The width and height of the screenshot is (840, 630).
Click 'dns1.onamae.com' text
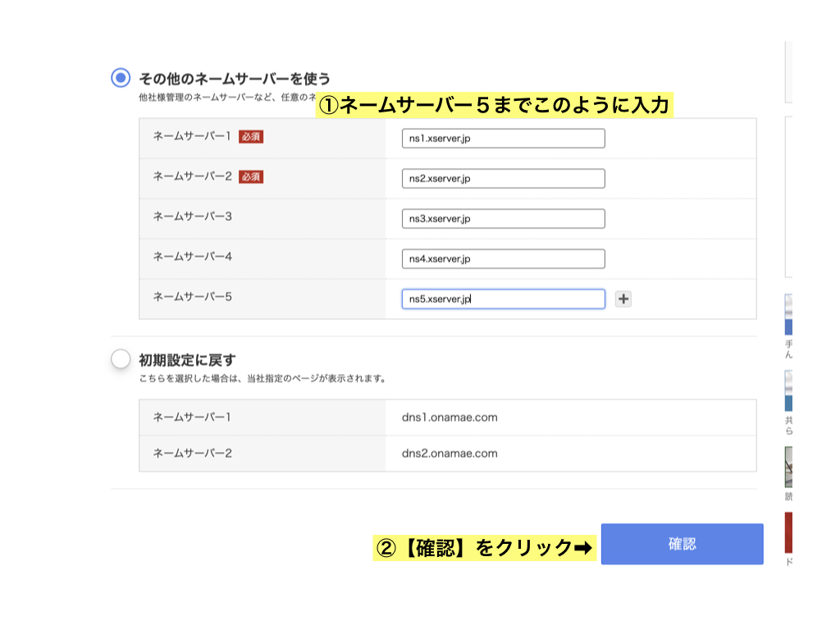[x=450, y=418]
